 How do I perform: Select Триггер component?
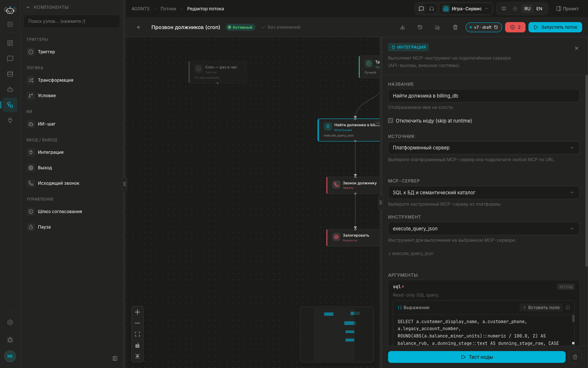click(72, 52)
